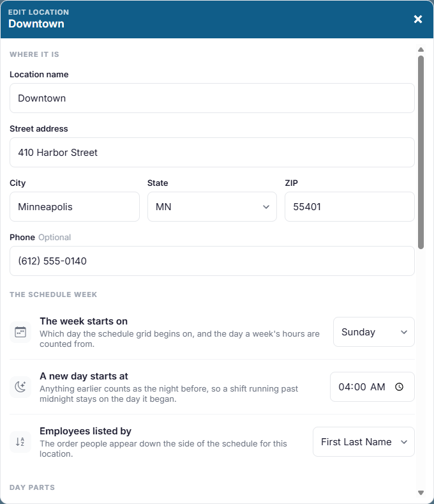Image resolution: width=434 pixels, height=504 pixels.
Task: Click the 'ZIP' field label
Action: 292,183
